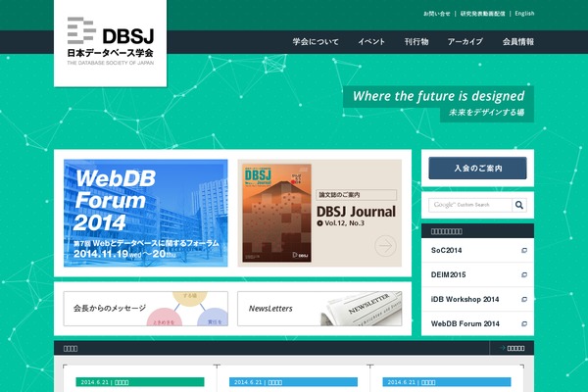Open the 会長からのメッセージ banner
588x392 pixels.
145,309
